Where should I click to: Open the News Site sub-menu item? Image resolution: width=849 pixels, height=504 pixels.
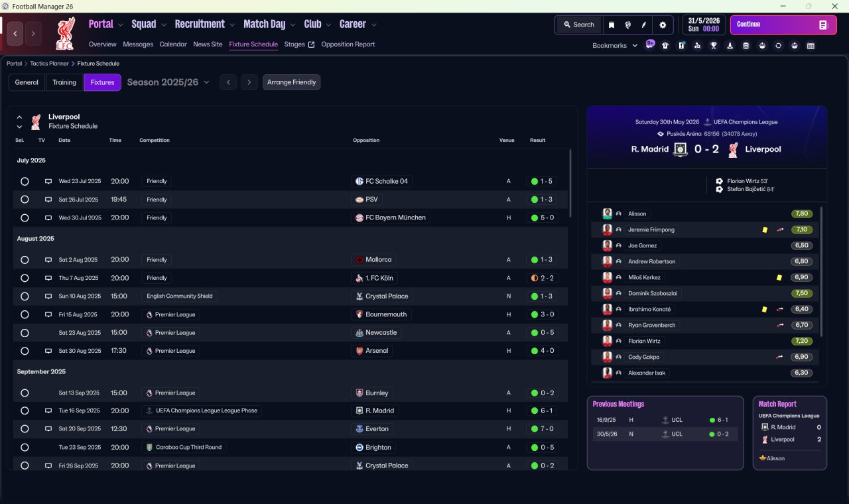click(208, 44)
